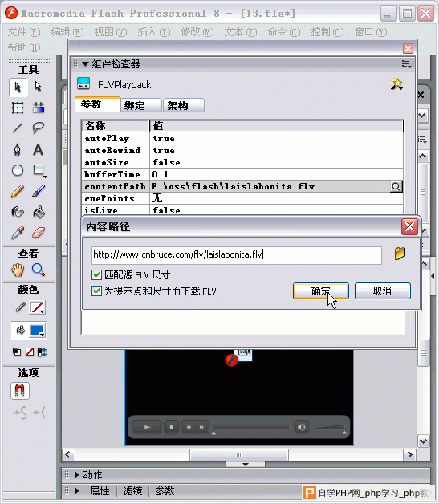Uncheck download FLV for cue points checkbox

97,291
